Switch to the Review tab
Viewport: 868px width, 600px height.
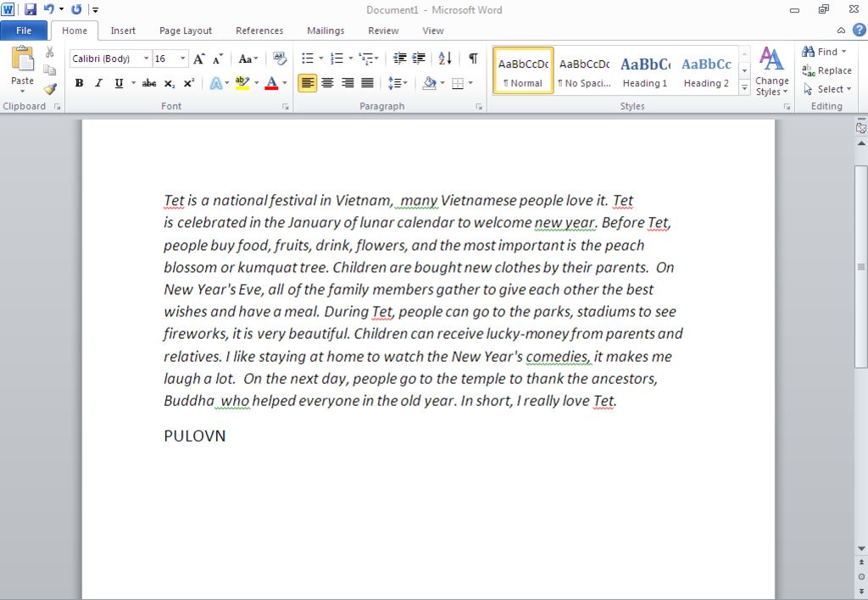point(383,31)
